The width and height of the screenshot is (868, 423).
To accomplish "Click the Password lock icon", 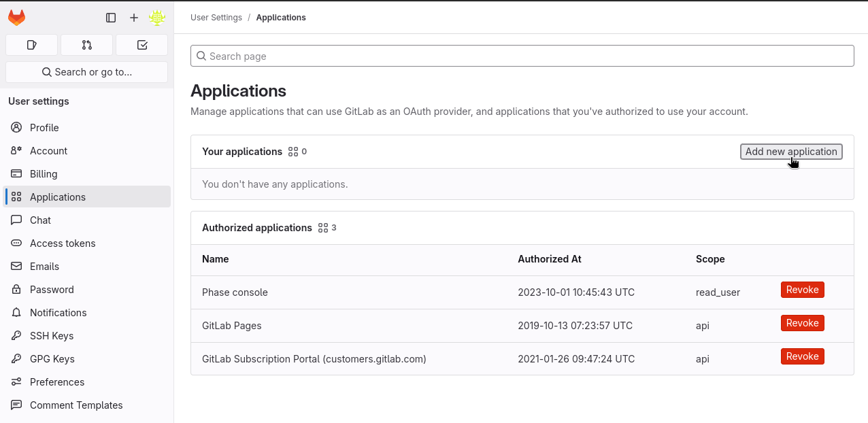I will [16, 290].
